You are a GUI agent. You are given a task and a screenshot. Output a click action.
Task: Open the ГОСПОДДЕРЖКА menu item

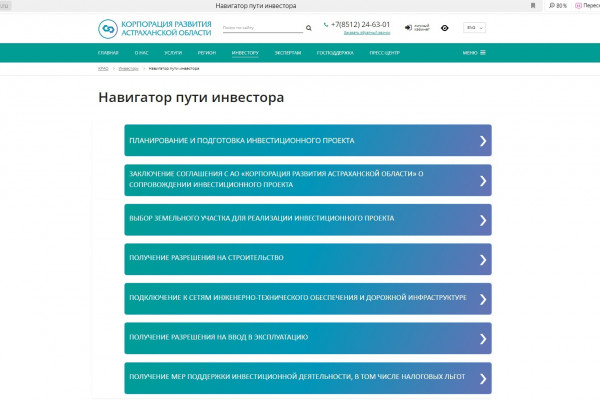(x=335, y=53)
